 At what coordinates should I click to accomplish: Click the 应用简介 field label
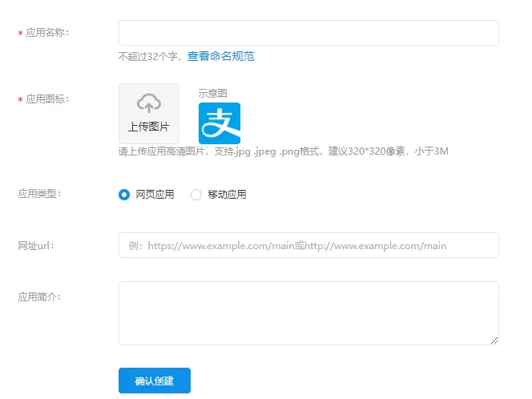(39, 297)
